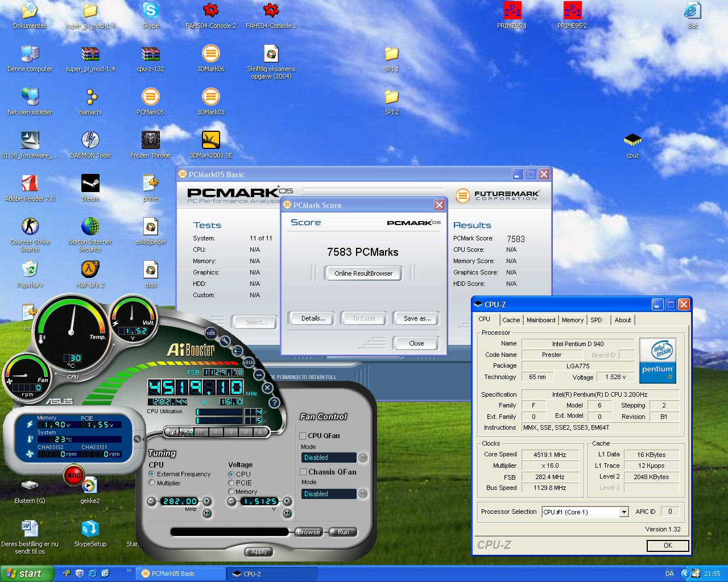Screen dimensions: 728x582
Task: Click AI Booster list options icon
Action: point(237,351)
